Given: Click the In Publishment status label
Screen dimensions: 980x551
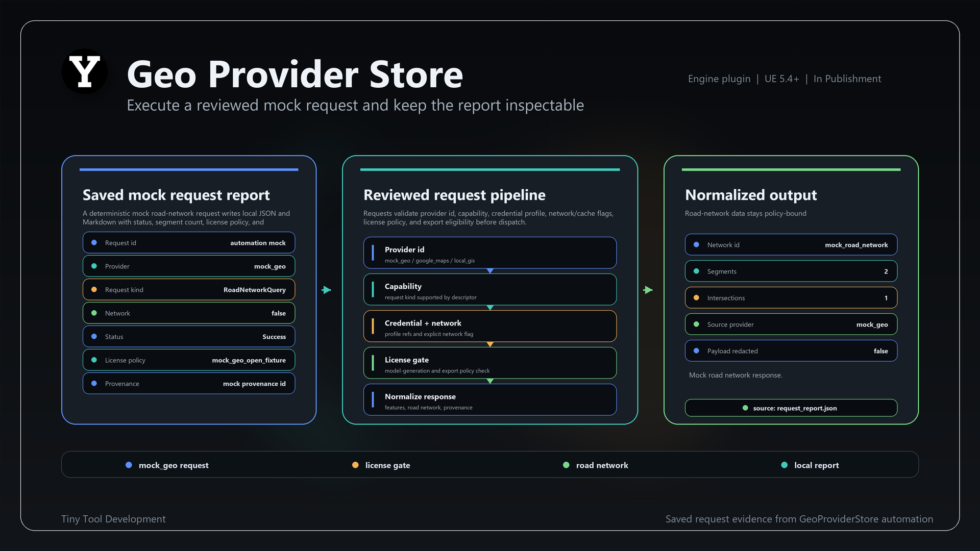Looking at the screenshot, I should pos(847,79).
